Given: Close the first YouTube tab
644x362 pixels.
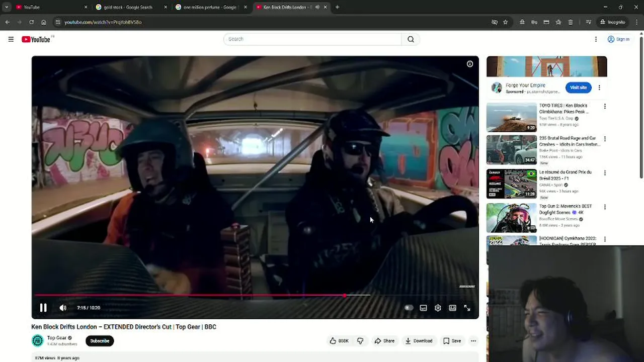Looking at the screenshot, I should click(86, 7).
